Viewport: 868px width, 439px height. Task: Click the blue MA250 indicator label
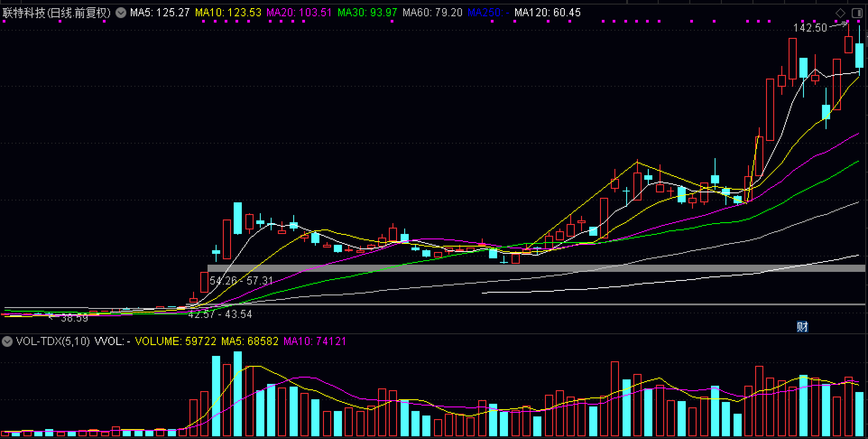coord(488,13)
